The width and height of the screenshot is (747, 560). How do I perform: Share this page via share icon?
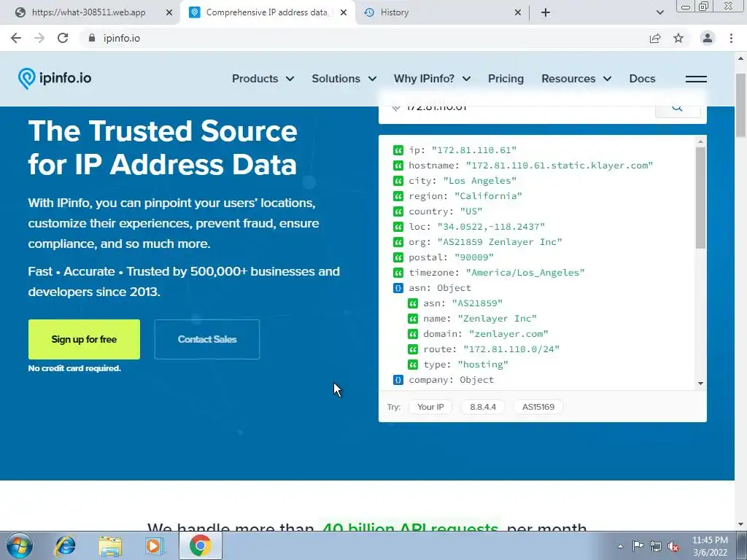(655, 38)
